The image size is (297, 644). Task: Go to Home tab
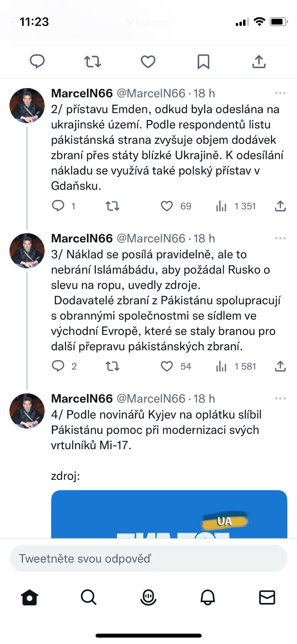[29, 598]
